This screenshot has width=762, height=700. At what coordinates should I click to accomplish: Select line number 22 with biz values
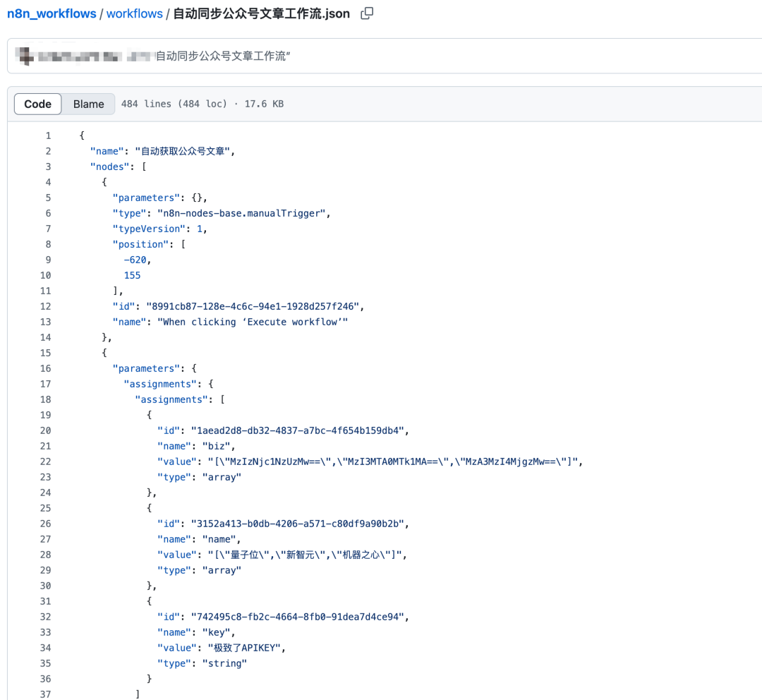[x=45, y=461]
